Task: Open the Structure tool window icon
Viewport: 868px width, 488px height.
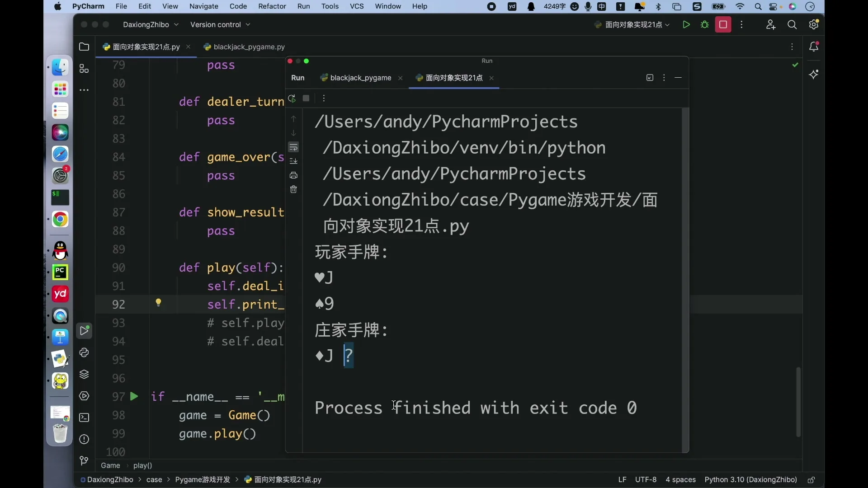Action: point(84,69)
